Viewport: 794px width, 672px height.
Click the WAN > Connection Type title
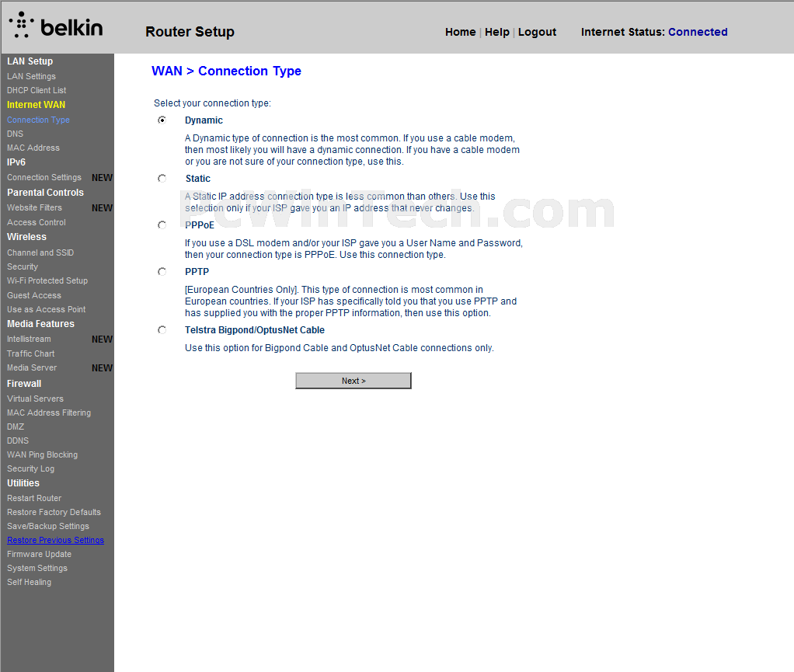click(x=226, y=71)
